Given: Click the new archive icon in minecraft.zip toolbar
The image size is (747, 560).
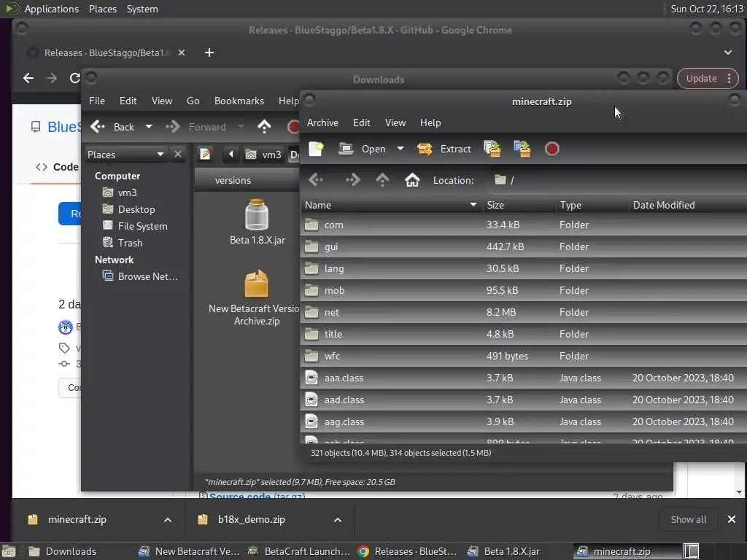Looking at the screenshot, I should click(x=316, y=149).
